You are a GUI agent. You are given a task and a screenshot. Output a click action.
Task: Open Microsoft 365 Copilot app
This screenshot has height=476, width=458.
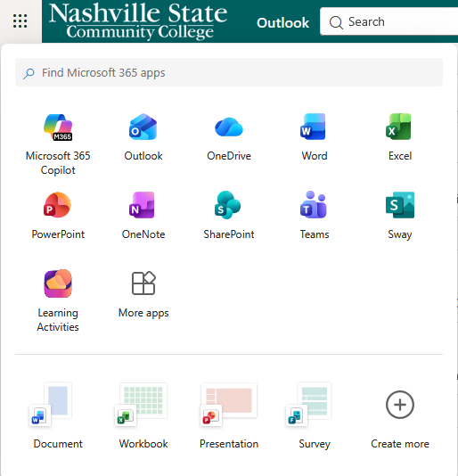click(58, 144)
